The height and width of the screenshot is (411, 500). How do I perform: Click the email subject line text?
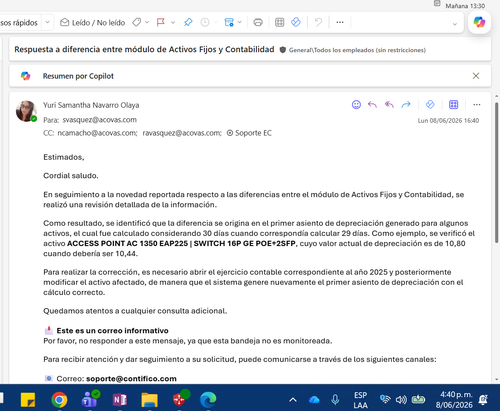pos(144,49)
